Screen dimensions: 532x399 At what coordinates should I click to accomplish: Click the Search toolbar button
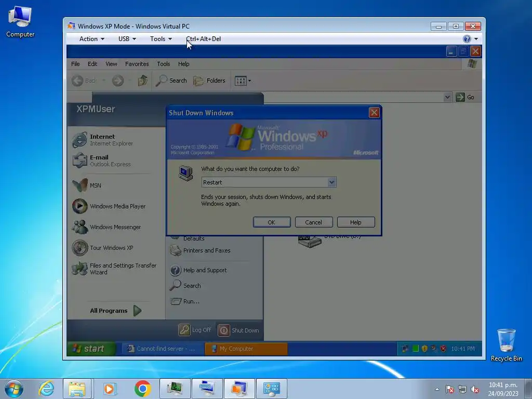pyautogui.click(x=171, y=81)
